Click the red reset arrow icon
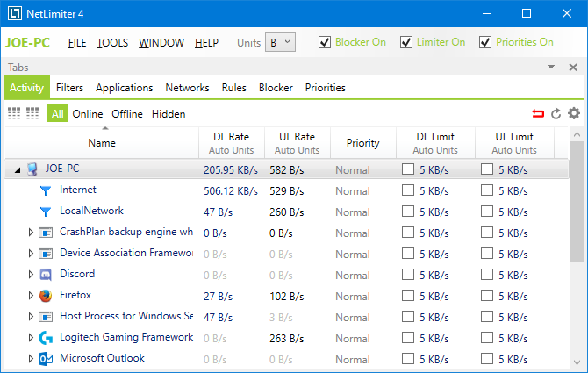This screenshot has height=373, width=588. pos(538,113)
